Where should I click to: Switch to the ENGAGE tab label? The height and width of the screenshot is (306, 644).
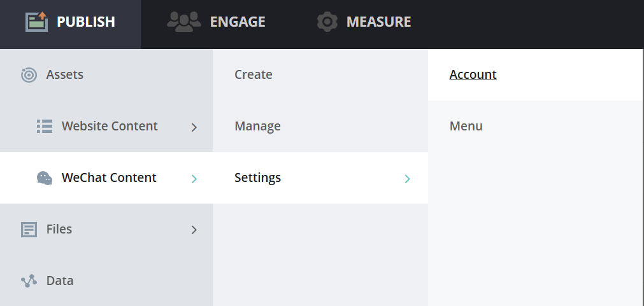point(238,22)
